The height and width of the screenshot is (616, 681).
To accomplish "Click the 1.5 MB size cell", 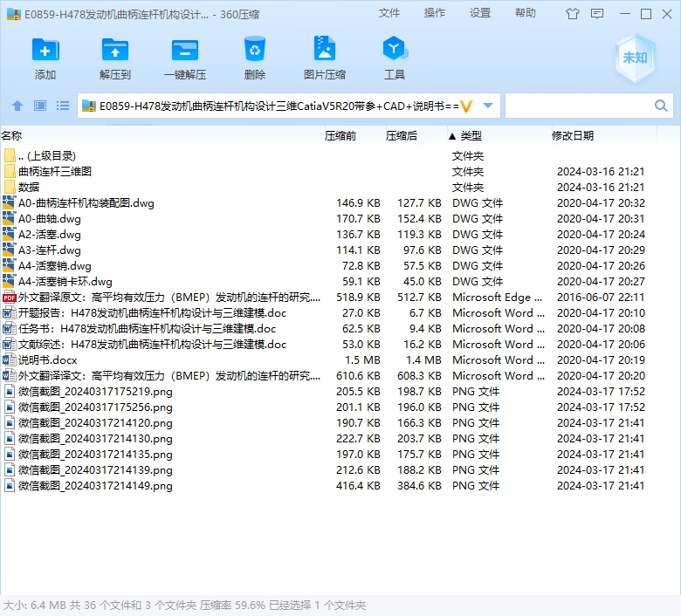I will [362, 359].
